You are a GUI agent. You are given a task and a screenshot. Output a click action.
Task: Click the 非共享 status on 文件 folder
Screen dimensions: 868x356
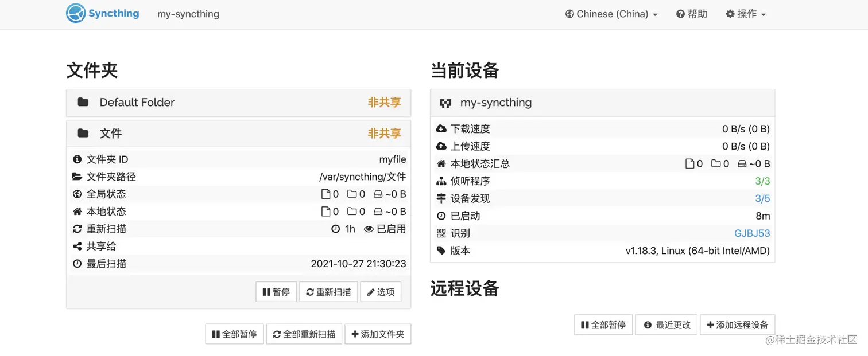click(x=385, y=134)
